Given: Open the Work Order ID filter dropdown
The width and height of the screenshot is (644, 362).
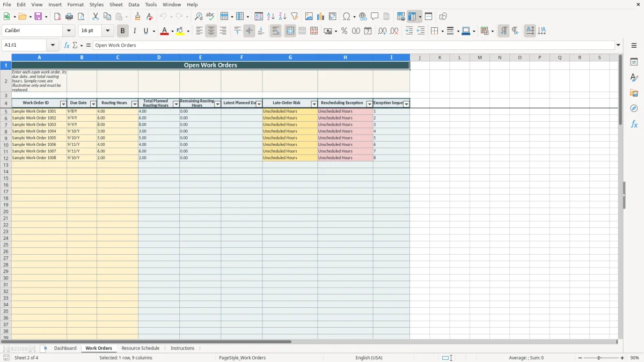Looking at the screenshot, I should (x=63, y=104).
